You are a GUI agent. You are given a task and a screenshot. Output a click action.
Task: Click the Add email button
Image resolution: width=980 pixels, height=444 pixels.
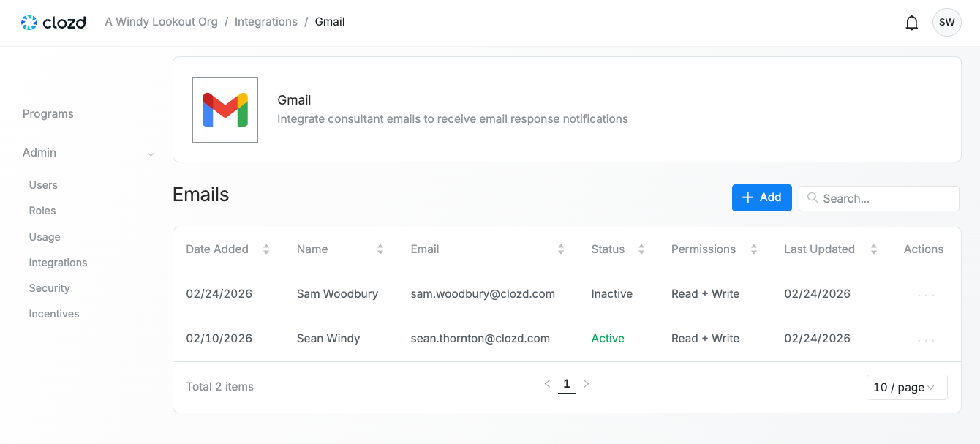coord(761,197)
